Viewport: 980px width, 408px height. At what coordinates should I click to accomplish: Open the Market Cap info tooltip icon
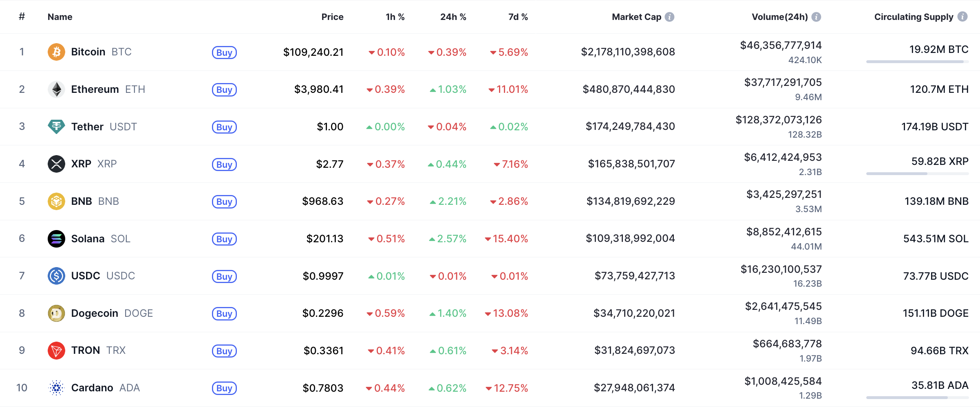pos(669,17)
